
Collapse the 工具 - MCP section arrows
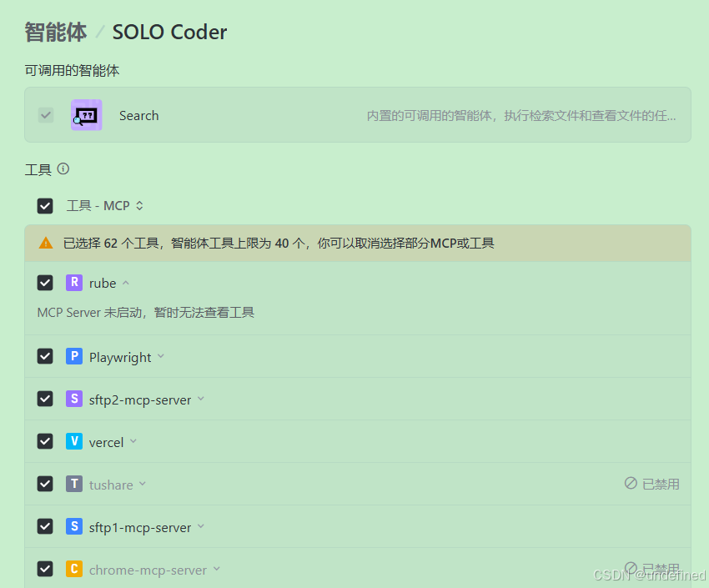coord(140,206)
